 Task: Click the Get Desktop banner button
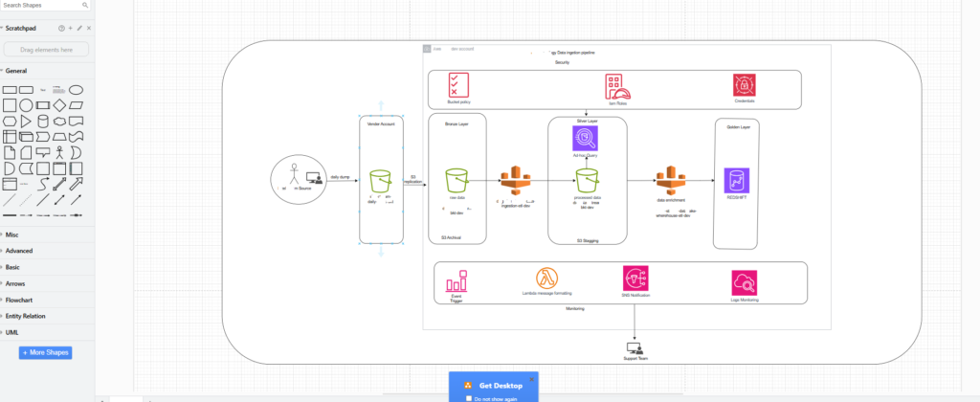[x=493, y=385]
